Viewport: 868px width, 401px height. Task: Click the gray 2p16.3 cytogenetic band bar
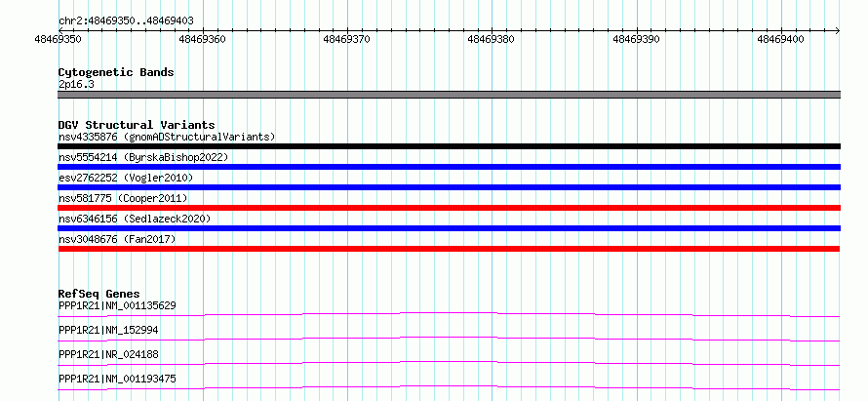(449, 95)
